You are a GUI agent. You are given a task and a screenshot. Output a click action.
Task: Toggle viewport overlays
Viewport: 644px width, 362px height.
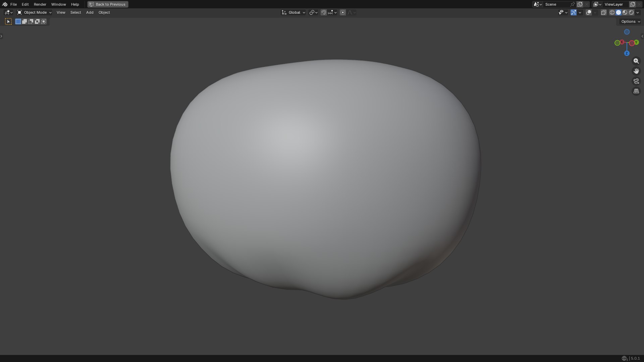pos(589,12)
